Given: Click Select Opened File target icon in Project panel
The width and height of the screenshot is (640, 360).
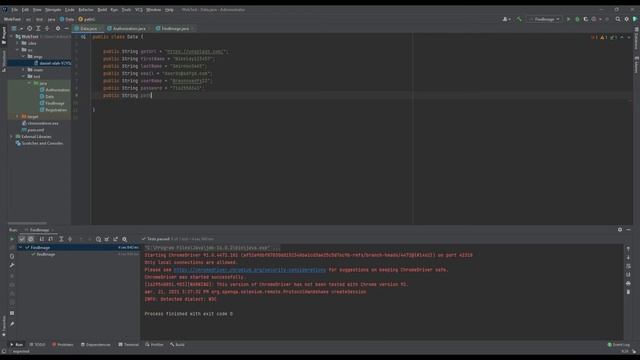Looking at the screenshot, I should 29,29.
